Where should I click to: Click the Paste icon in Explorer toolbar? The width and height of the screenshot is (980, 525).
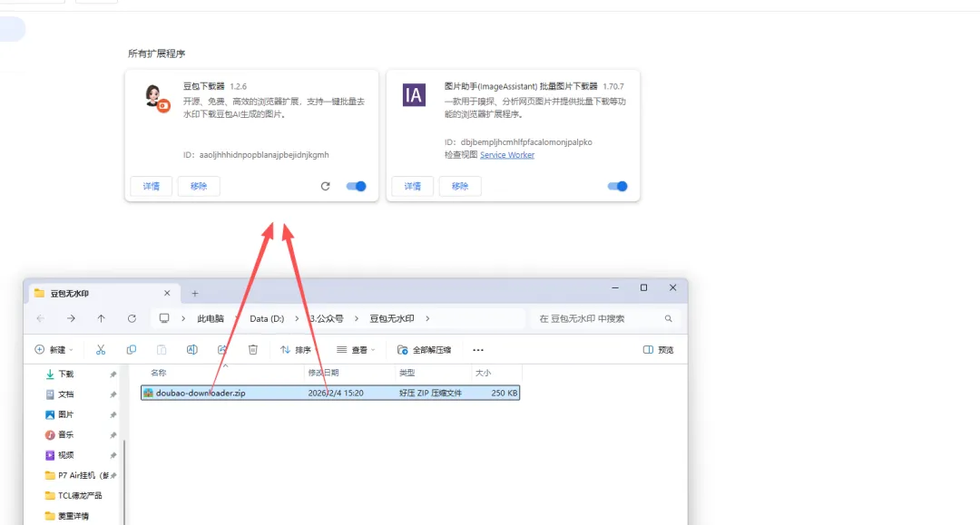[162, 350]
